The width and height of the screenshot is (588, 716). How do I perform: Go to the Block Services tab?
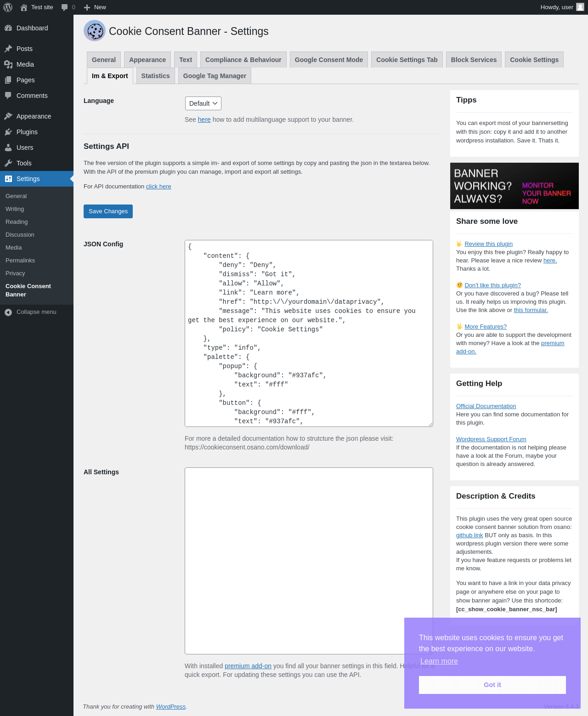click(x=474, y=60)
